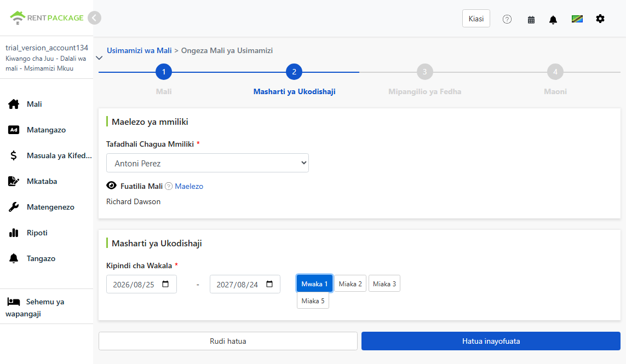Screen dimensions: 626x364
Task: Collapse sidebar with the round arrow button
Action: click(94, 18)
